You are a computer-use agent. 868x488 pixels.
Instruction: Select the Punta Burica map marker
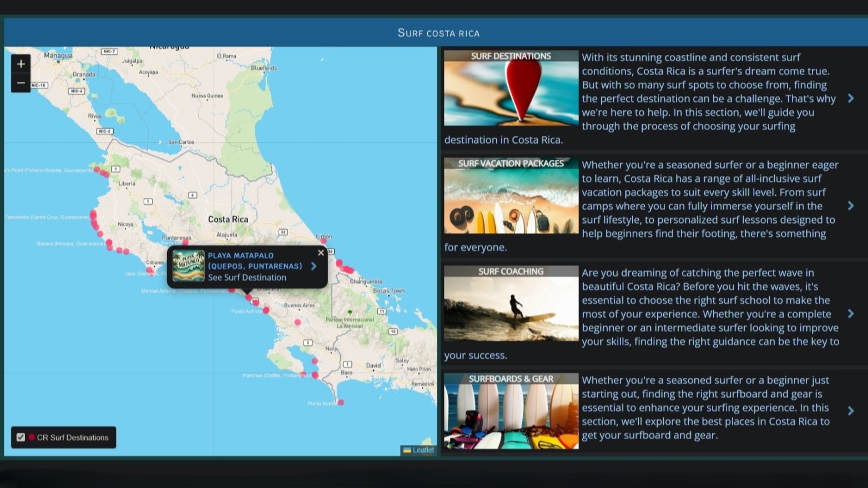tap(341, 403)
